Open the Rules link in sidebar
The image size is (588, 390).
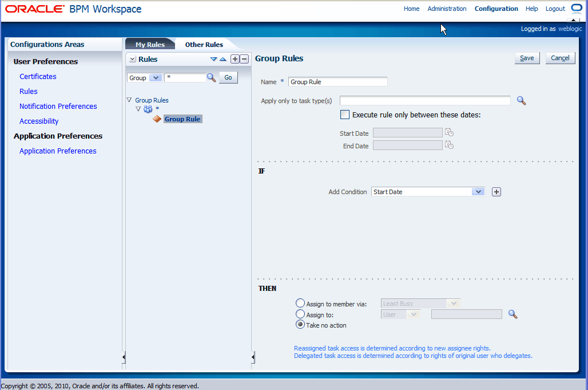29,92
